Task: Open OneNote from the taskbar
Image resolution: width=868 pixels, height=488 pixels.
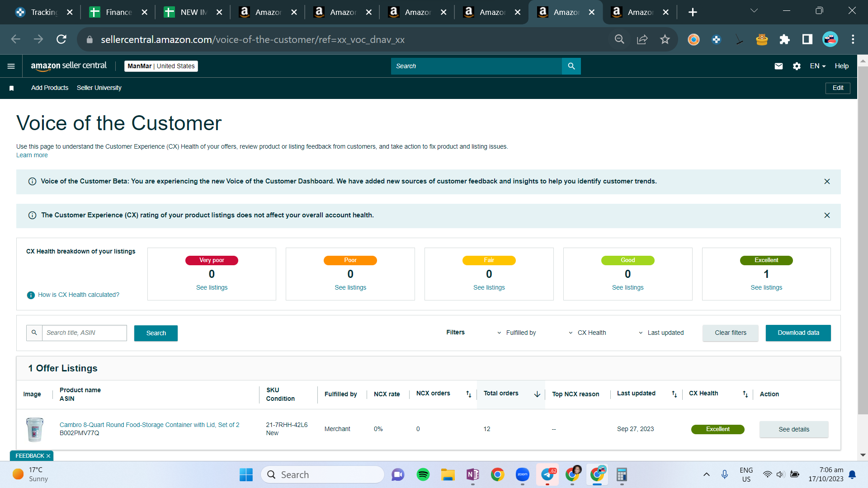Action: coord(473,474)
